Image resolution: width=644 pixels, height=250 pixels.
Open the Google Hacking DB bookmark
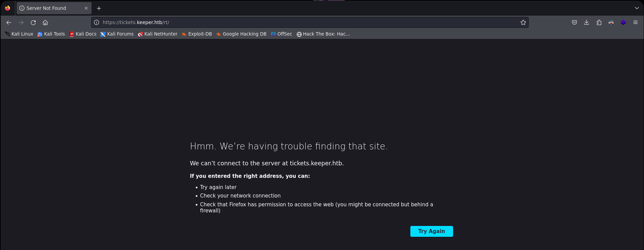point(241,34)
